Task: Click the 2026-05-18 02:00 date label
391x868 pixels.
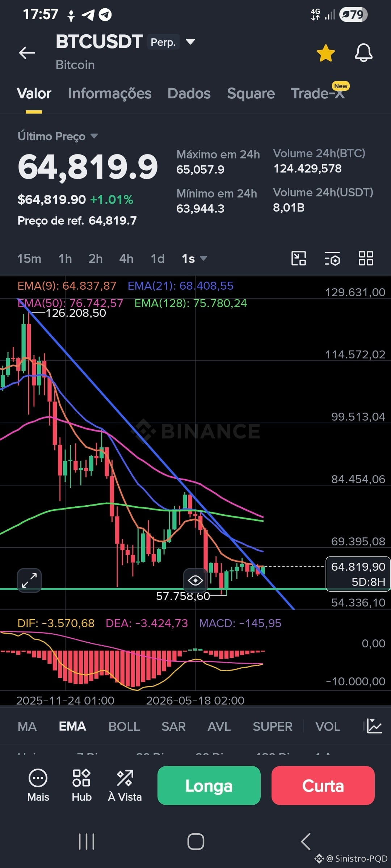Action: pos(195,701)
